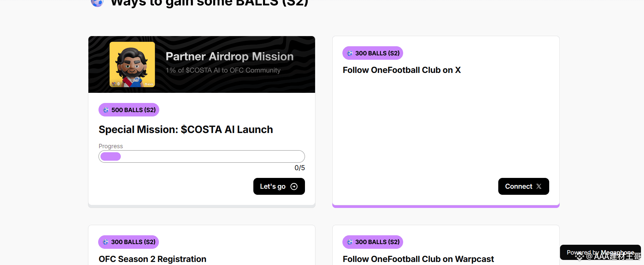Click the $COSTA AI to OFC Community subtitle
The height and width of the screenshot is (265, 644).
[x=223, y=70]
